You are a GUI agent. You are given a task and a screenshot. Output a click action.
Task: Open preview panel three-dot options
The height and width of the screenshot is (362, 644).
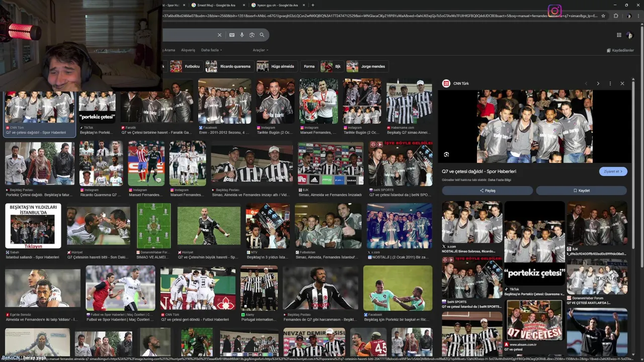610,83
